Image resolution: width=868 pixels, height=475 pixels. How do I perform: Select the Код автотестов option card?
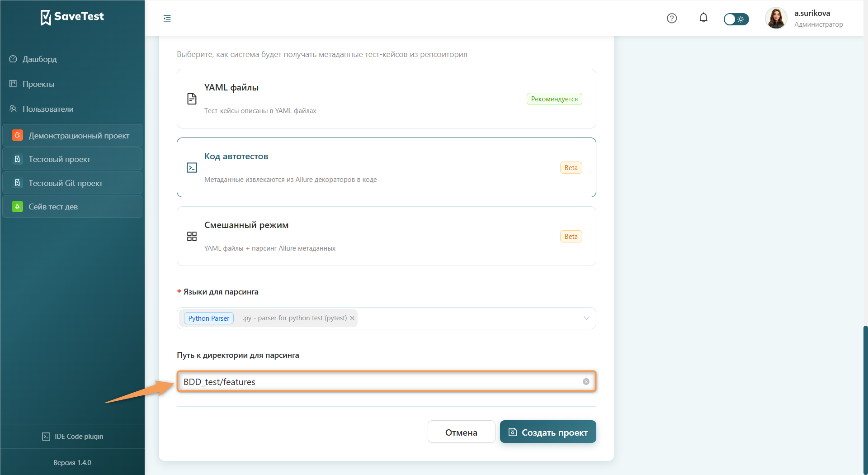click(387, 167)
